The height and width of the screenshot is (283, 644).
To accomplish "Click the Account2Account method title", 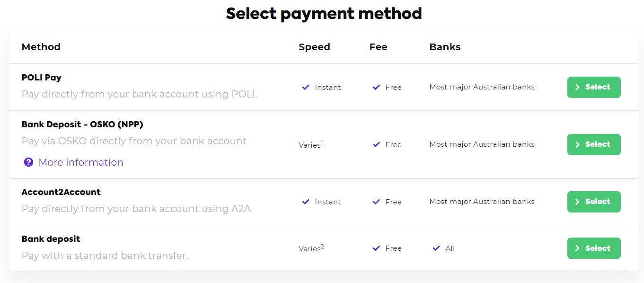I will pos(61,192).
